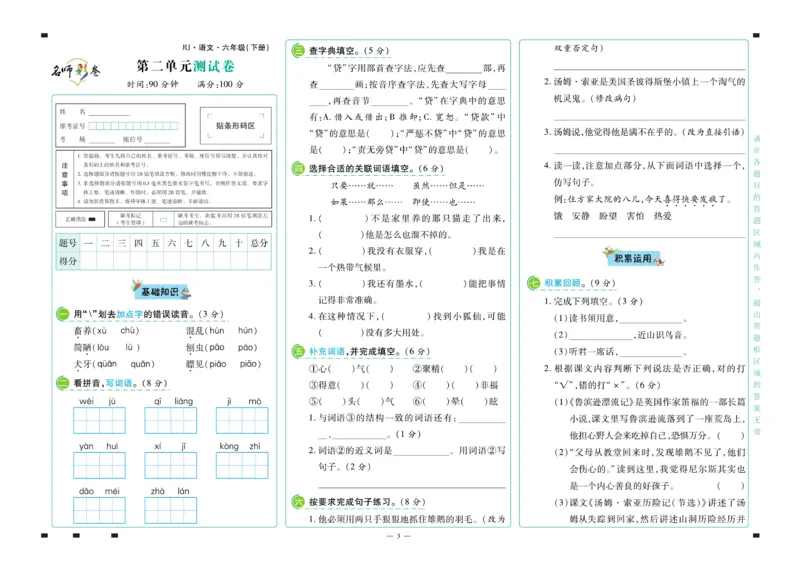Click the heading 积累回顾。(9分)

580,283
